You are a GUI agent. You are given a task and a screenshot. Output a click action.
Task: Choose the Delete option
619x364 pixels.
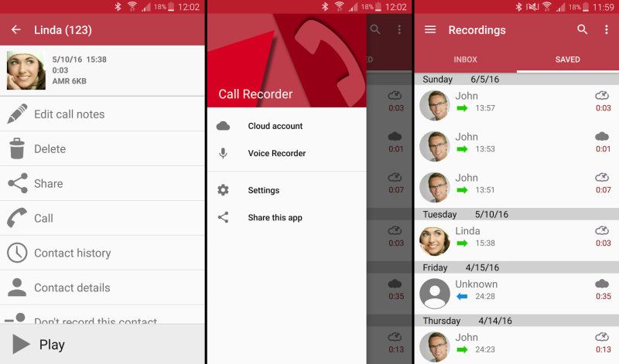point(102,148)
